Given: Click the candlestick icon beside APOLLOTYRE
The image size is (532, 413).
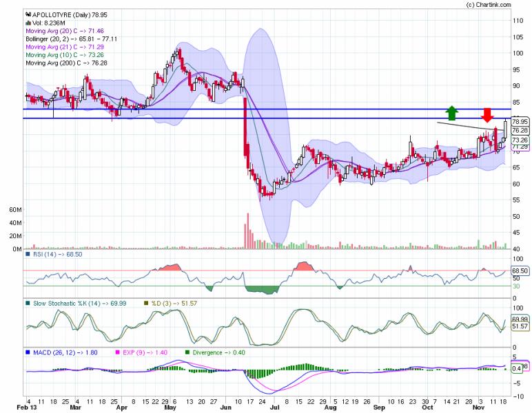Looking at the screenshot, I should point(28,14).
